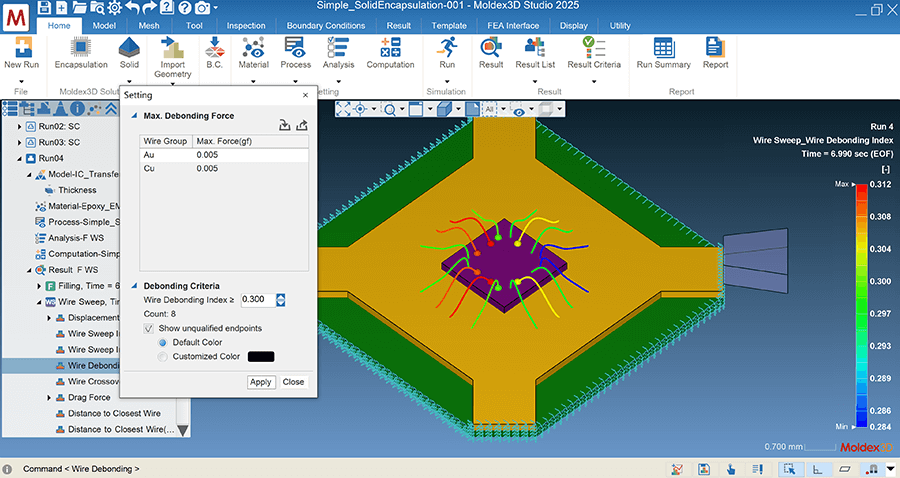Collapse the Max. Debonding Force section
900x478 pixels.
[134, 115]
